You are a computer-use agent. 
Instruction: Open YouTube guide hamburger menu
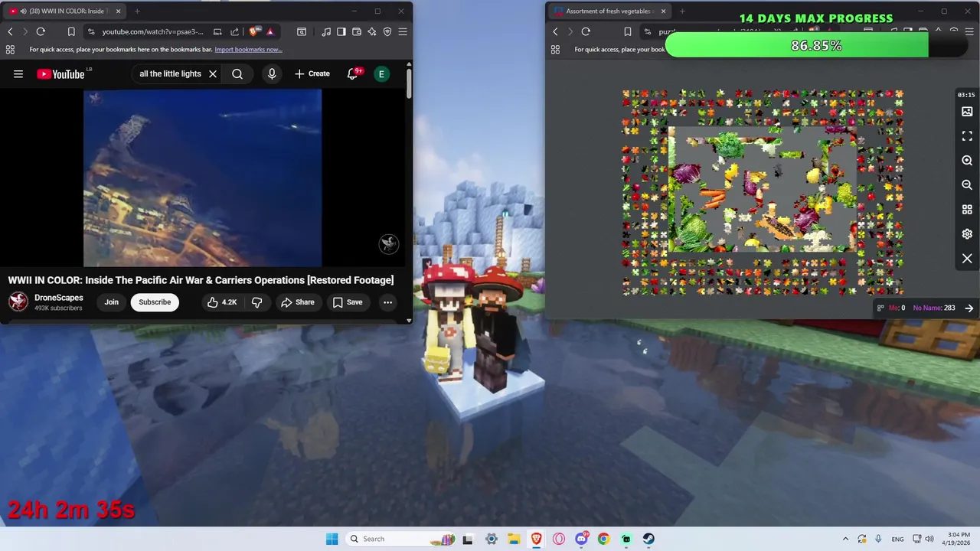tap(18, 74)
